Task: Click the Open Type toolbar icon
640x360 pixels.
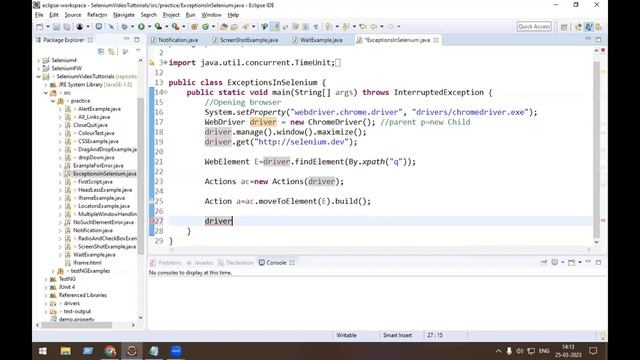Action: (x=224, y=27)
